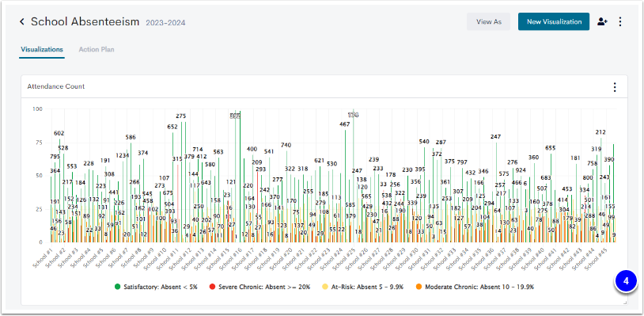
Task: Click the red Severe Chronic legend dot
Action: (x=212, y=287)
